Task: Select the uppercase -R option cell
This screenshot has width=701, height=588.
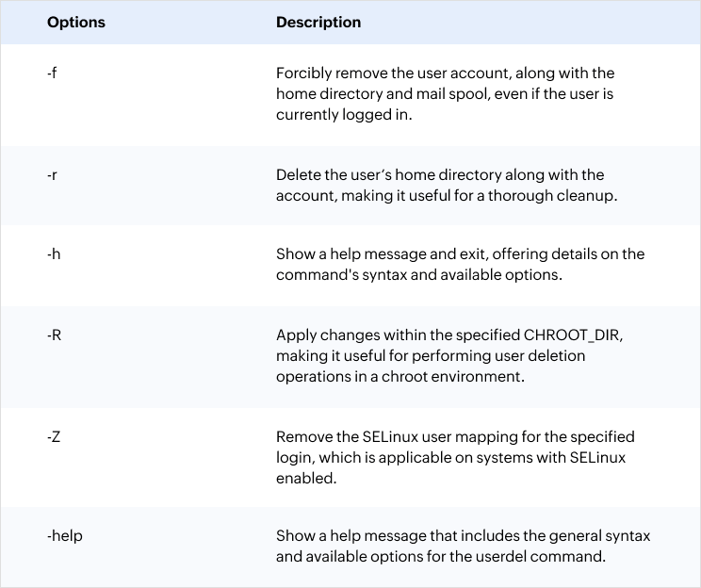Action: (55, 335)
